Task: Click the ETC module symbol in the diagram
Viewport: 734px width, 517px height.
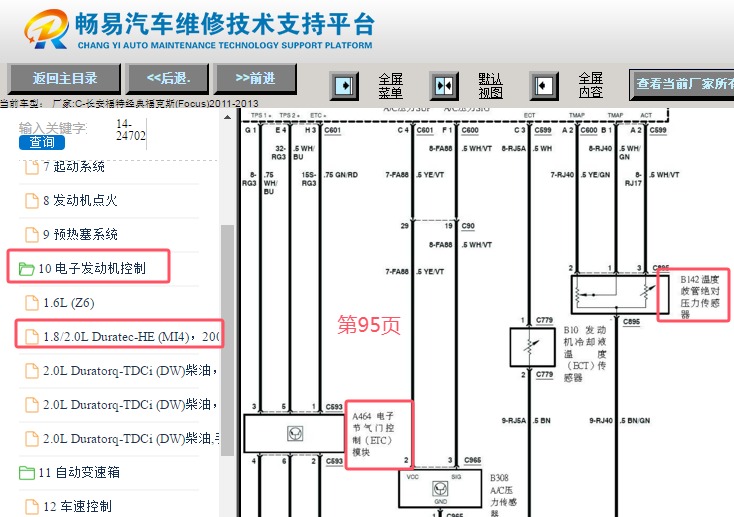Action: pos(295,434)
